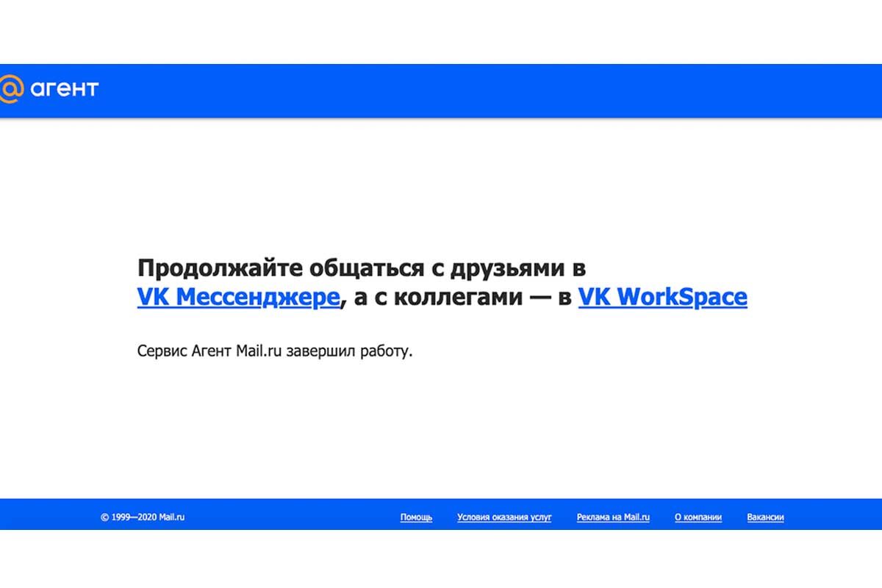
Task: Click the underlined VK WorkSpace hyperlink
Action: coord(662,297)
